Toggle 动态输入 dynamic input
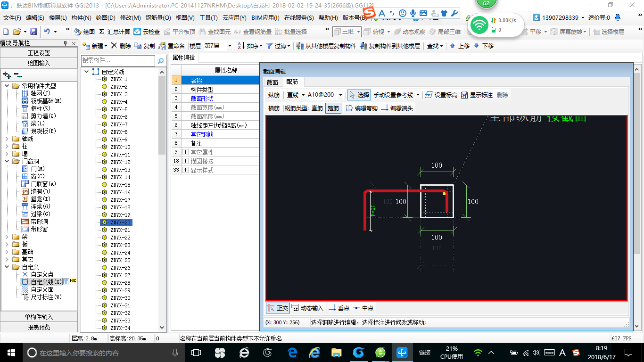Image resolution: width=644 pixels, height=362 pixels. [x=307, y=308]
